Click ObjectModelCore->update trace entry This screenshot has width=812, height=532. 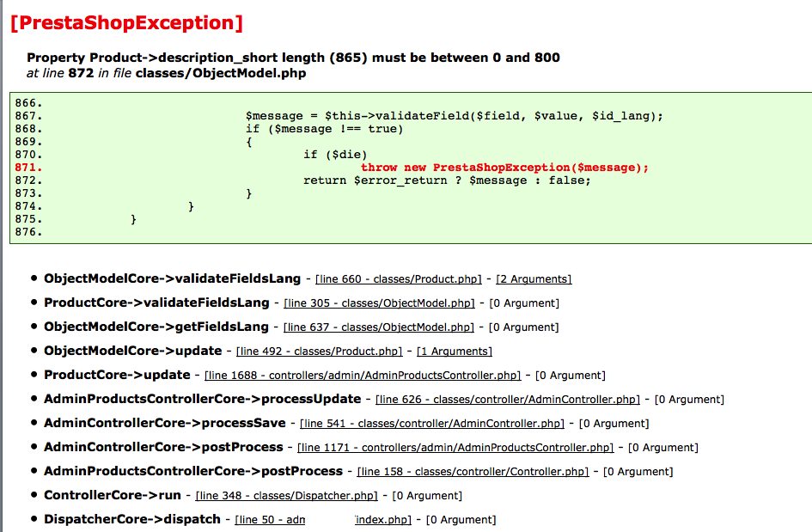coord(132,351)
